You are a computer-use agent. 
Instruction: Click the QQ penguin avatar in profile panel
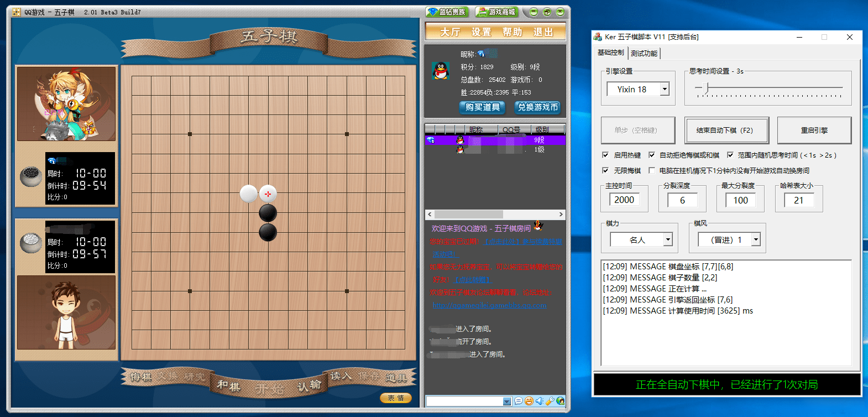coord(441,71)
